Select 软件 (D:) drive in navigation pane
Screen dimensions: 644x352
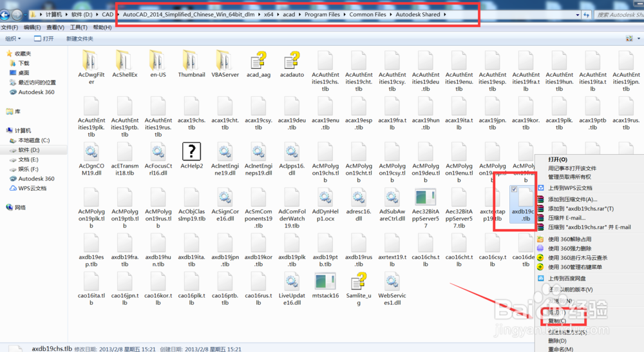pos(29,150)
